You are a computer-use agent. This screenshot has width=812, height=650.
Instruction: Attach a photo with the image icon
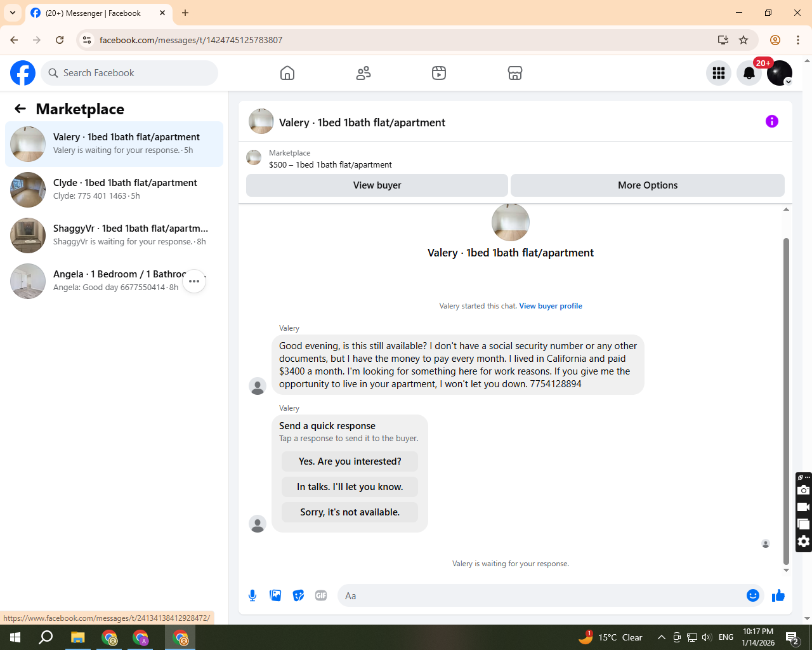(x=275, y=595)
